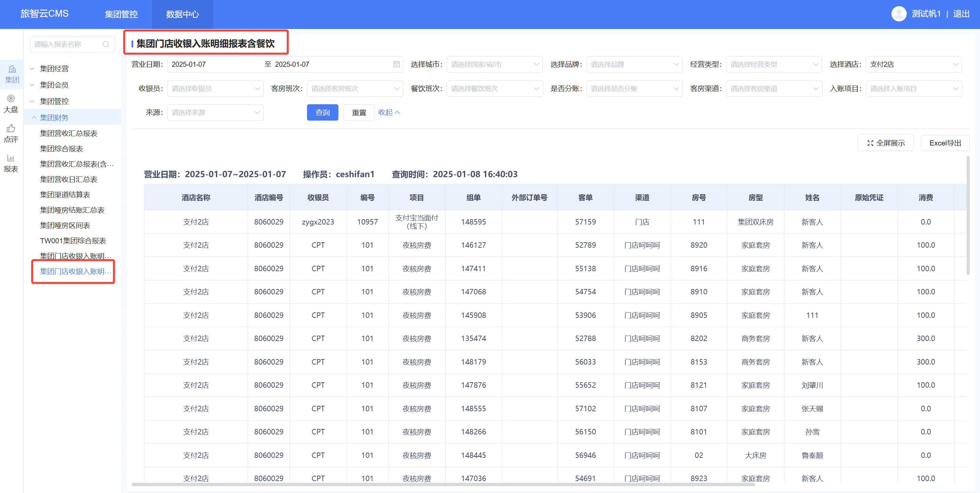Click guest name cell 刘肇川
Image resolution: width=980 pixels, height=493 pixels.
(x=812, y=385)
